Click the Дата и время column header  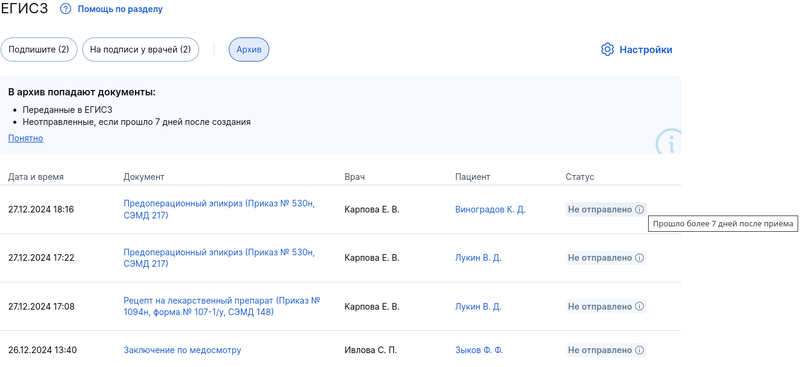click(x=36, y=177)
